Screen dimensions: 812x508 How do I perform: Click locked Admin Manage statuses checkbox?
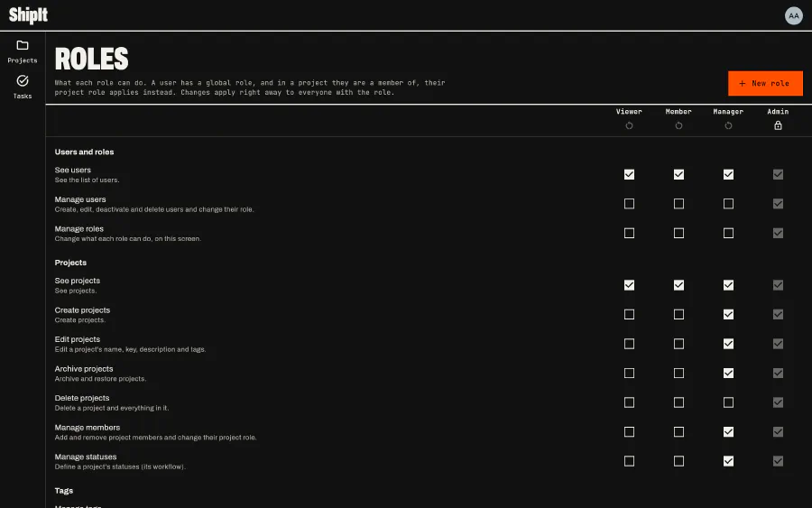[778, 461]
